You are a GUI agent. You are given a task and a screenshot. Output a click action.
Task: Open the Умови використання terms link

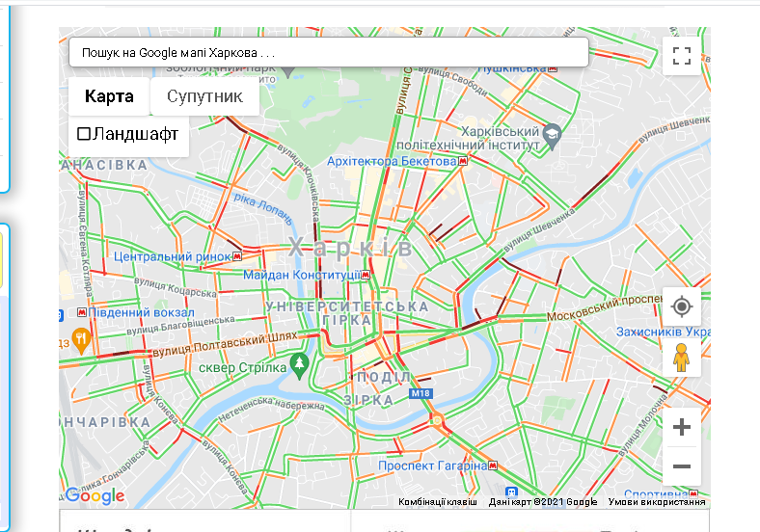coord(657,502)
